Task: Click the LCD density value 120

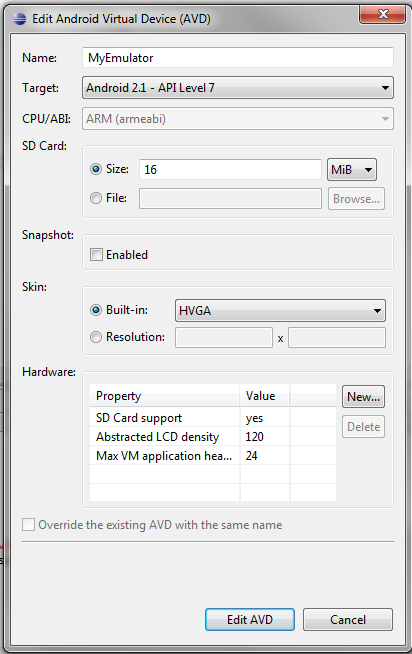Action: tap(254, 437)
